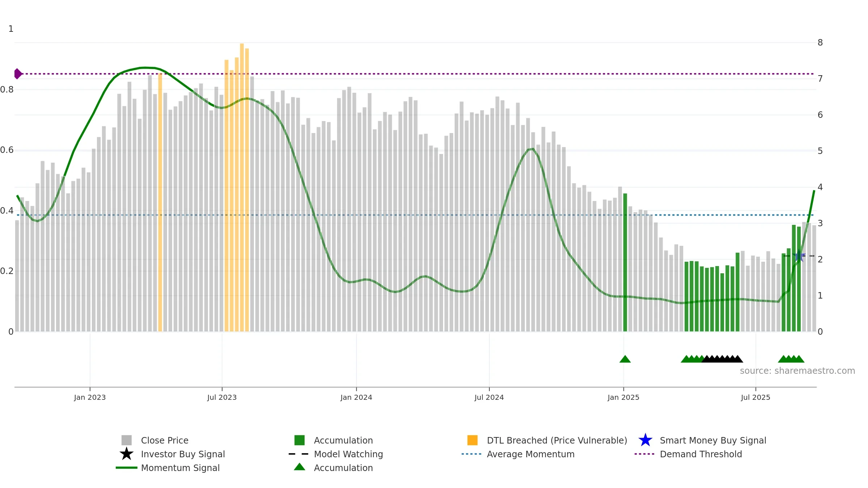Click the orange DTL Breached legend square
This screenshot has height=488, width=868.
[x=472, y=440]
